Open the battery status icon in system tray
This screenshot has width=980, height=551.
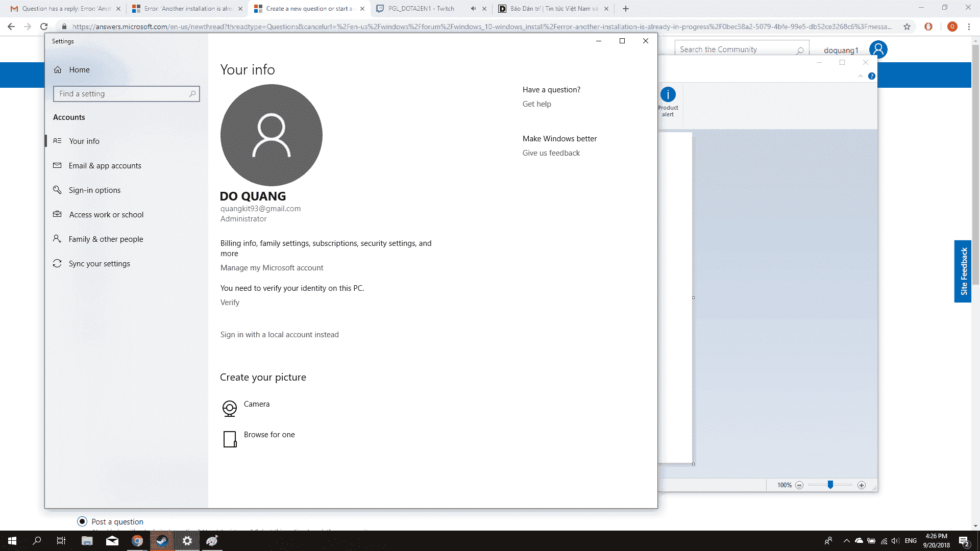point(871,541)
